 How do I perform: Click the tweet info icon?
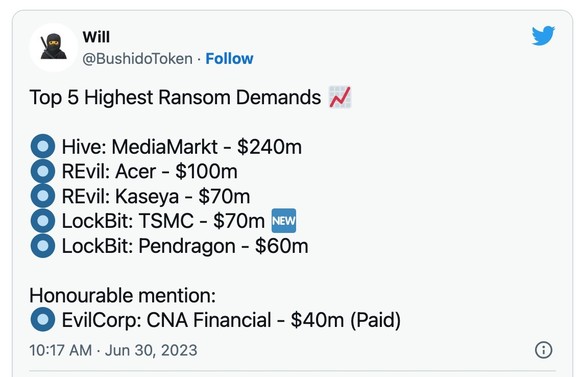click(543, 350)
